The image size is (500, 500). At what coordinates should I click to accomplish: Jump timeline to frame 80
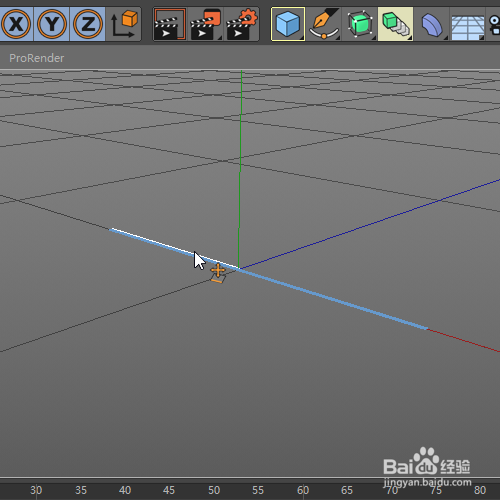[x=480, y=490]
